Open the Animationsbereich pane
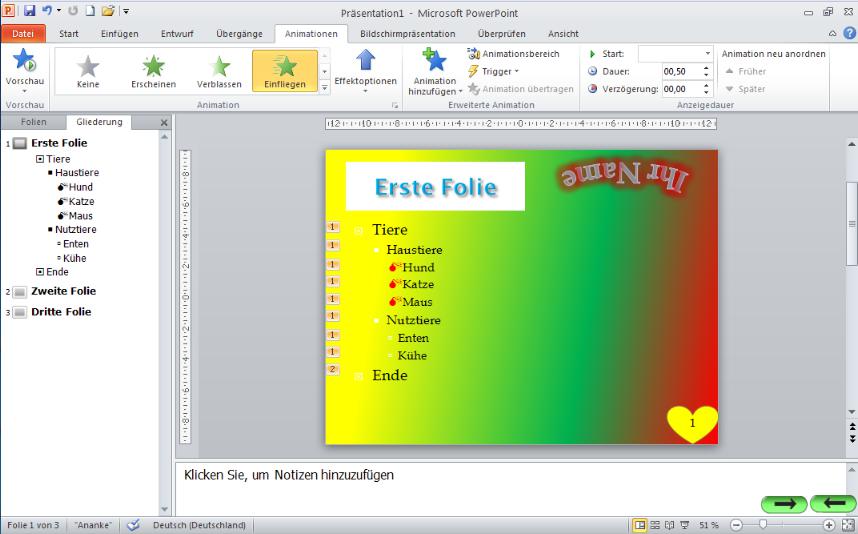Screen dimensions: 858x534 [513, 54]
